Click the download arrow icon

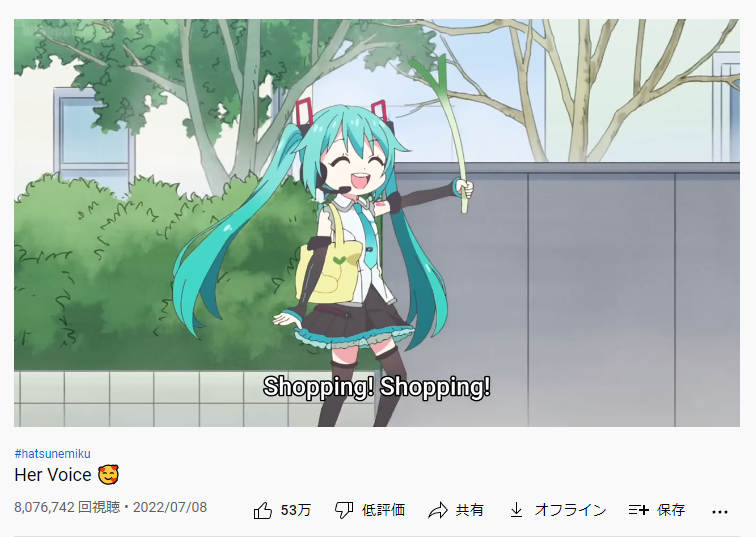[516, 510]
